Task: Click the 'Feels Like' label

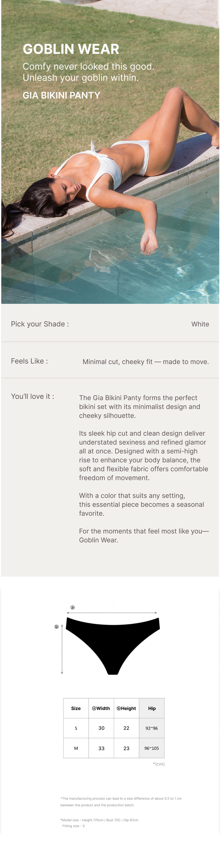Action: (x=29, y=361)
